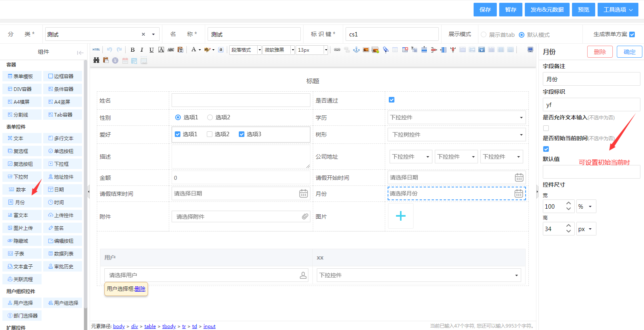Viewport: 644px width, 330px height.
Task: Add 月份 component from palette
Action: (x=22, y=202)
